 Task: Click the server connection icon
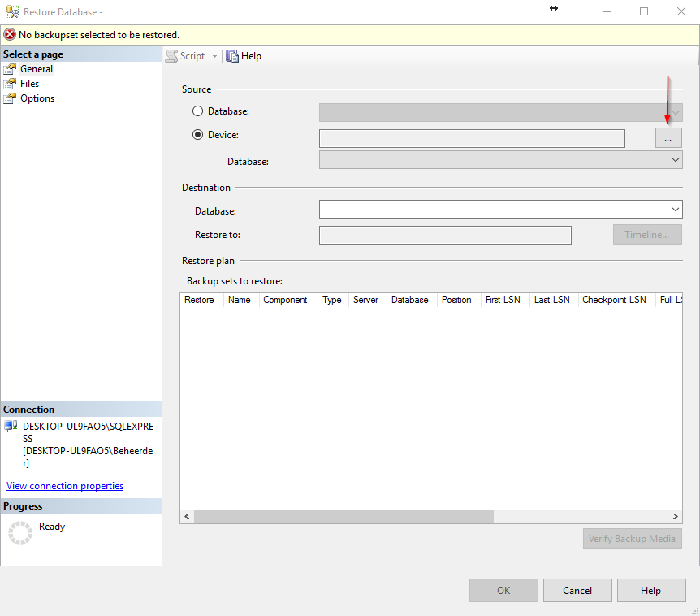pos(11,426)
